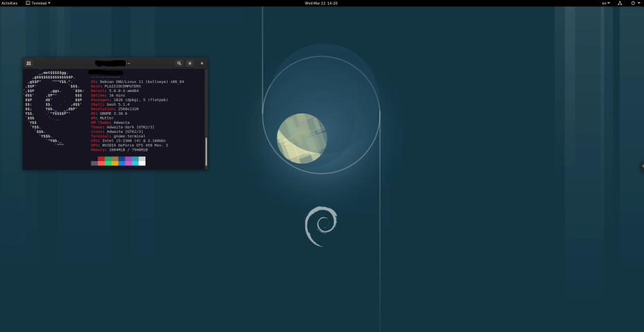The height and width of the screenshot is (332, 644).
Task: Click the Terminal icon in top bar
Action: tap(28, 3)
